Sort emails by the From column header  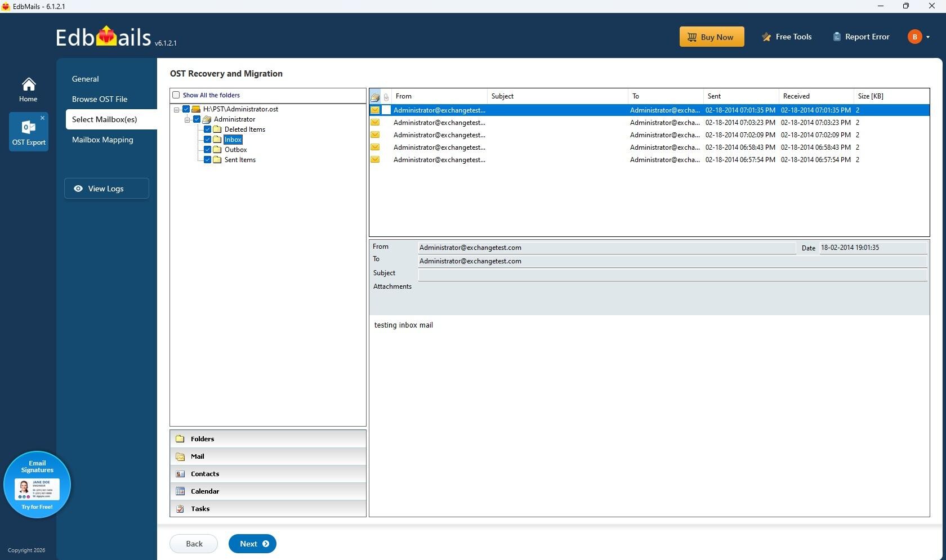coord(440,96)
